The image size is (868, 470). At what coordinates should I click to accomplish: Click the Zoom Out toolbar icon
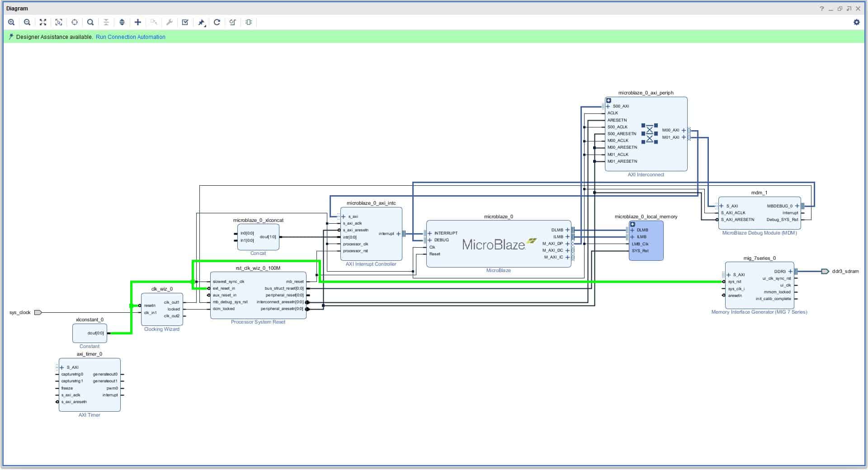[x=27, y=22]
